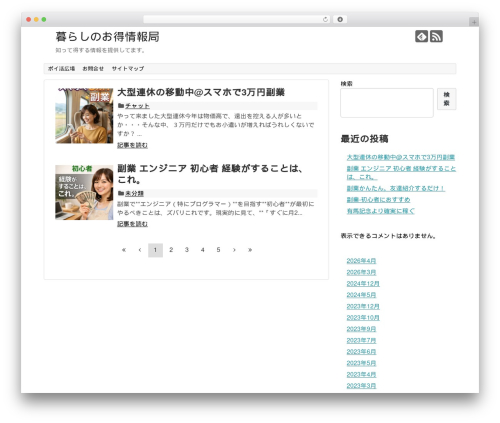Screen dimensions: 500x423
Task: Click the 検索 search button
Action: click(x=447, y=99)
